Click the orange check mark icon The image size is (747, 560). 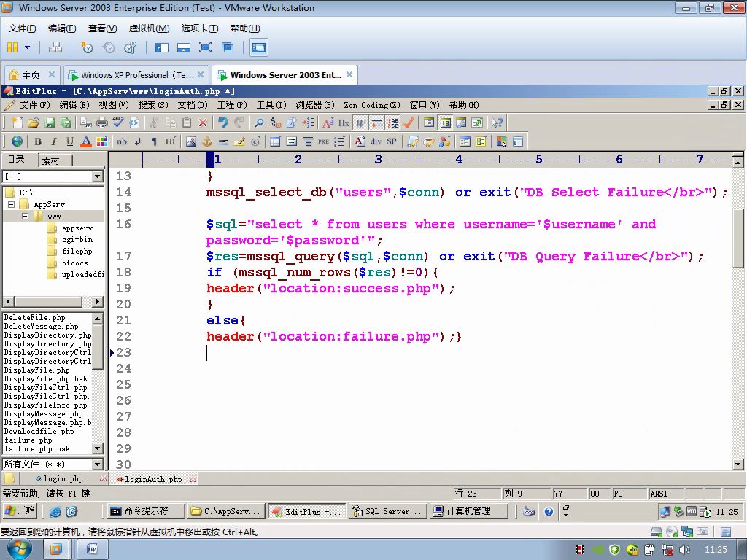coord(409,122)
